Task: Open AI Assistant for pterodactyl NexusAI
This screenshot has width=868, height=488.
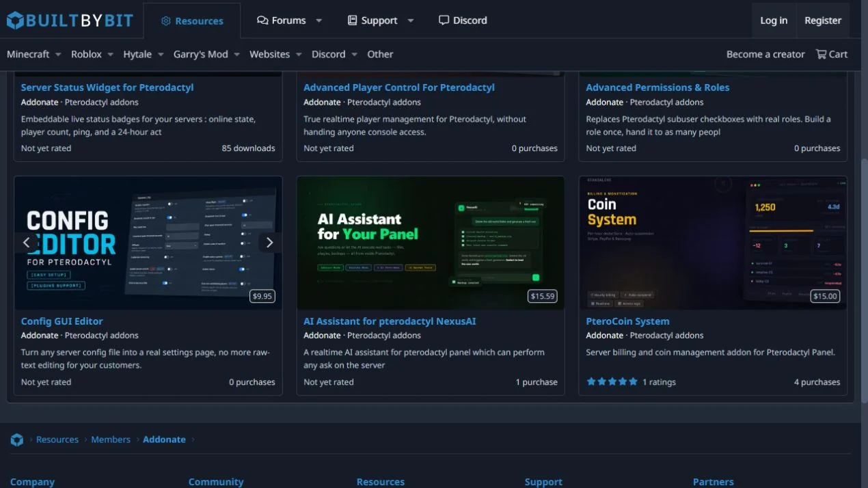Action: pos(390,321)
